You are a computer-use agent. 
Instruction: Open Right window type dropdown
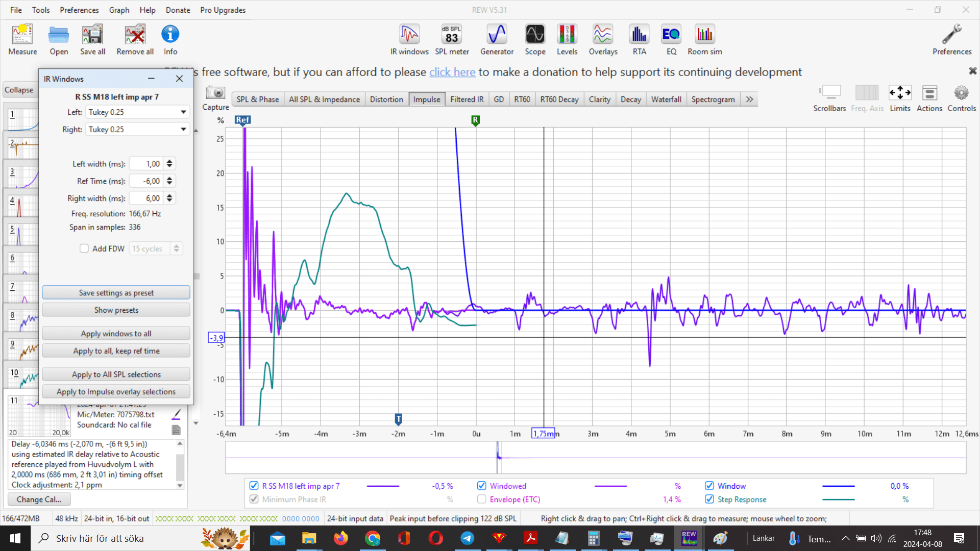(x=138, y=130)
